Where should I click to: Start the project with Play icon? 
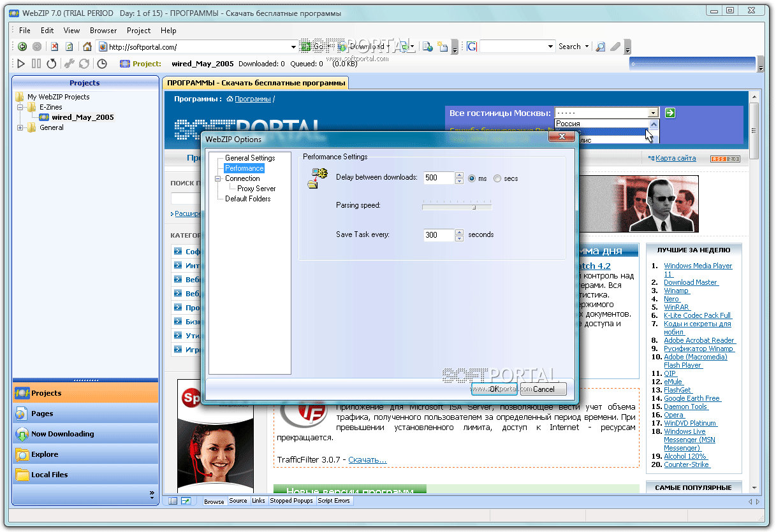(21, 64)
